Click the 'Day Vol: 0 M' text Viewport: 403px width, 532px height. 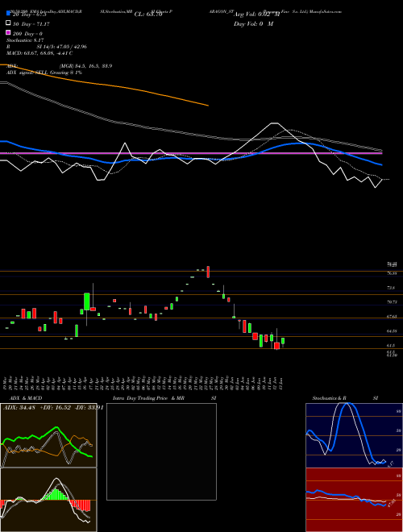click(253, 23)
